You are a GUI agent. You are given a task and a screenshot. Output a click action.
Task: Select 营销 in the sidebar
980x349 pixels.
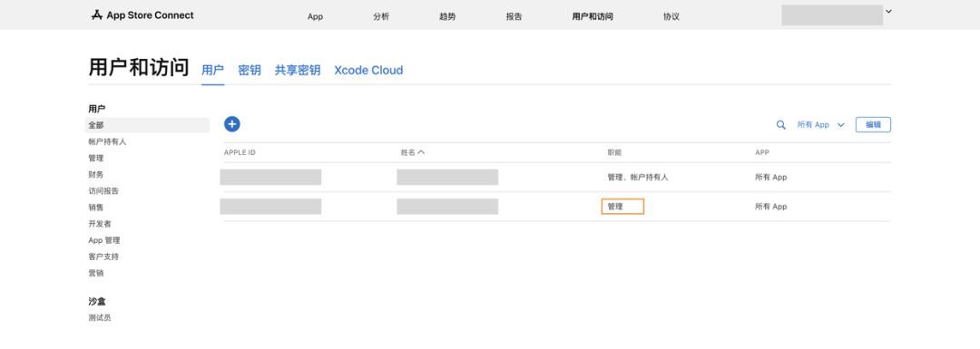click(x=96, y=273)
